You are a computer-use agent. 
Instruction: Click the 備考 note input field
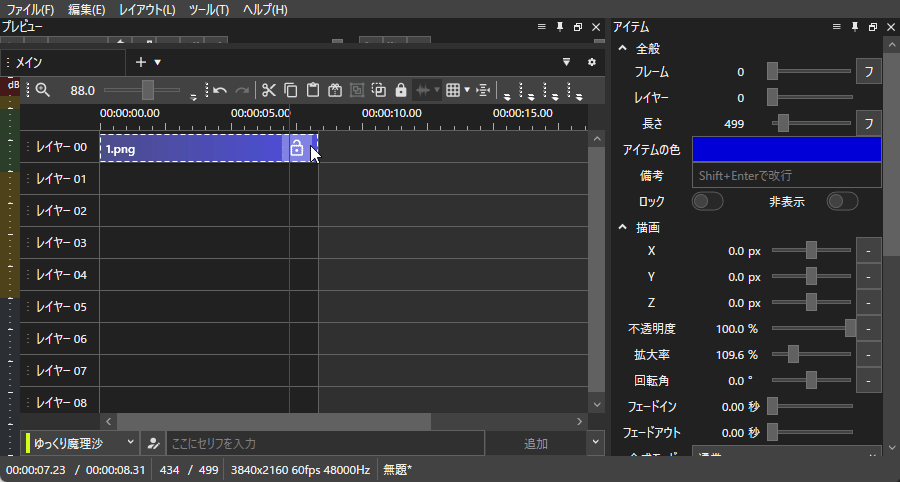point(786,175)
